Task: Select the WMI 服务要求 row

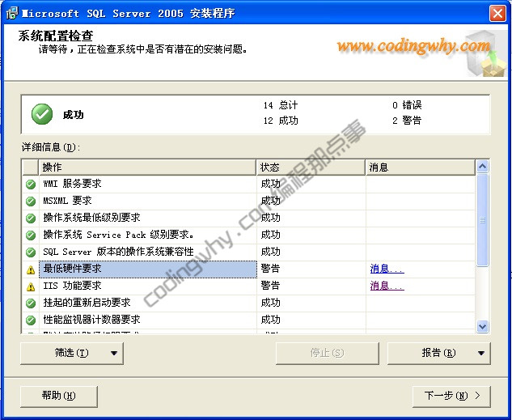Action: 248,184
